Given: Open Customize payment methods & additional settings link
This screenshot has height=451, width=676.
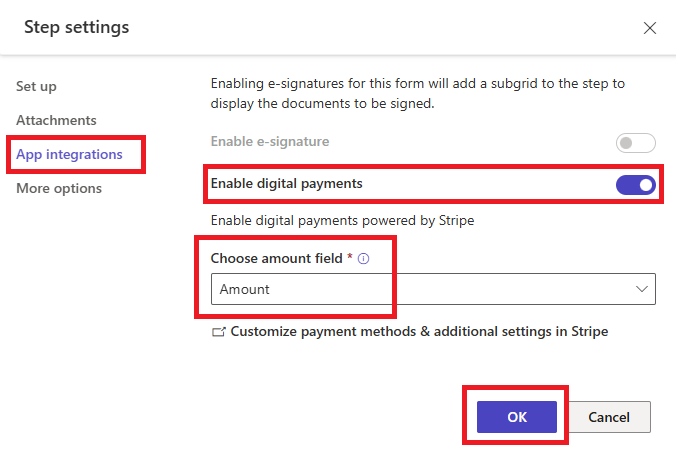Looking at the screenshot, I should click(x=419, y=332).
